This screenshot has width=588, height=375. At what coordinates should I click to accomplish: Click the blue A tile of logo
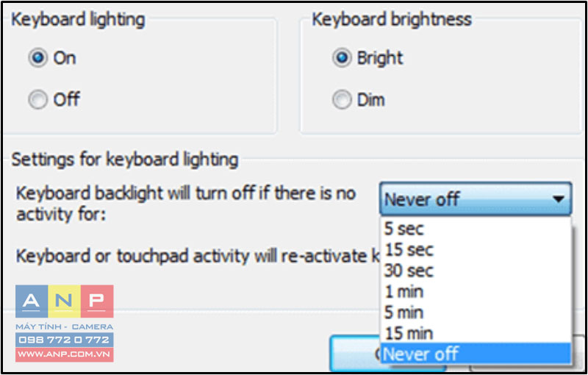[32, 301]
